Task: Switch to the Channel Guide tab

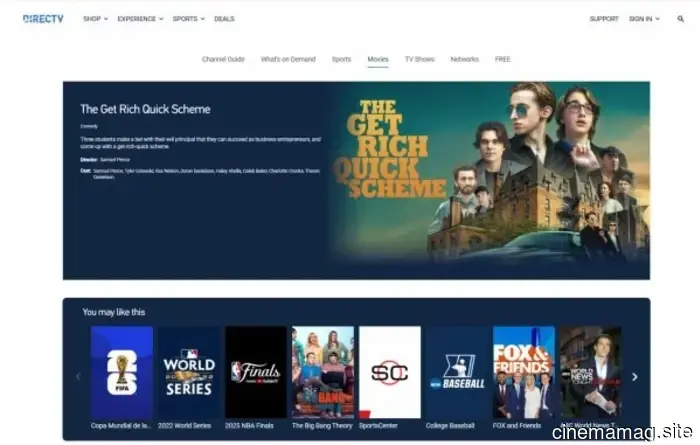Action: coord(223,59)
